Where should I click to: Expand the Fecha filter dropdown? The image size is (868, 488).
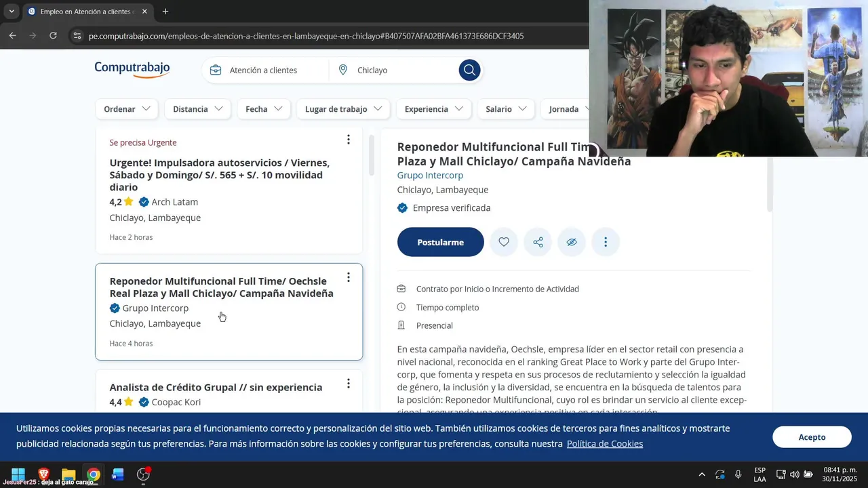point(264,109)
